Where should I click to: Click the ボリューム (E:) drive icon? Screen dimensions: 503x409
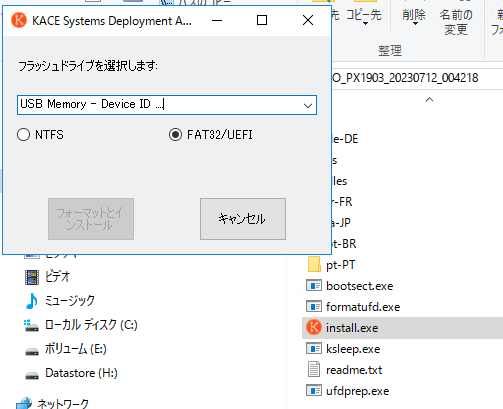[32, 351]
